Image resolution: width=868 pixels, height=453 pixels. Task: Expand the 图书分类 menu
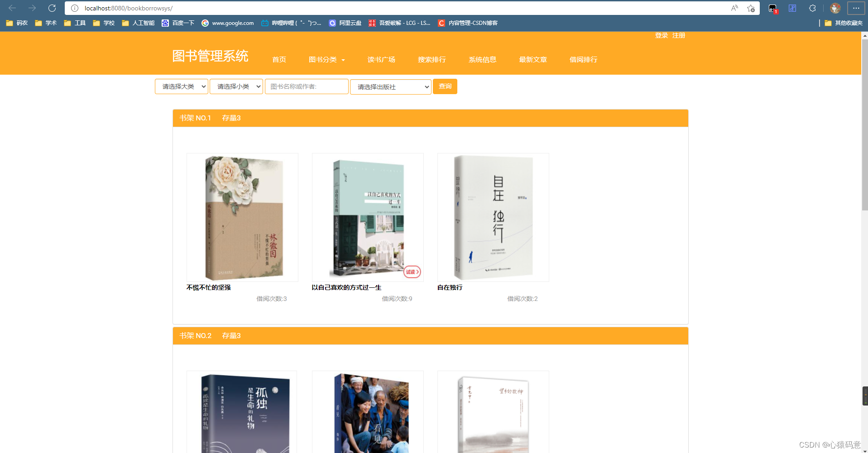tap(327, 60)
